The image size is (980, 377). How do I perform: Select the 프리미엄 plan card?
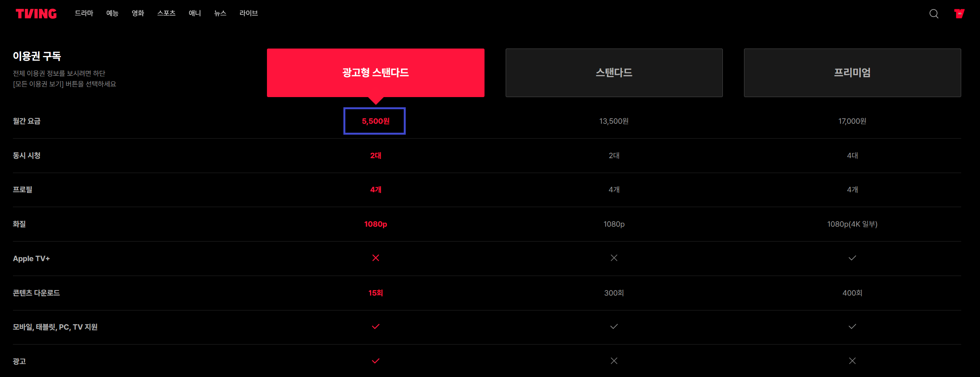coord(852,73)
